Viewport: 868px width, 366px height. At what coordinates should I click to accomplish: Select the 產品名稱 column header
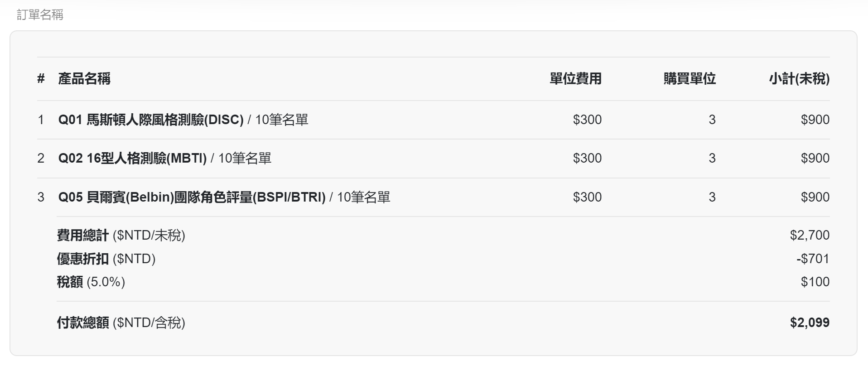pyautogui.click(x=84, y=79)
